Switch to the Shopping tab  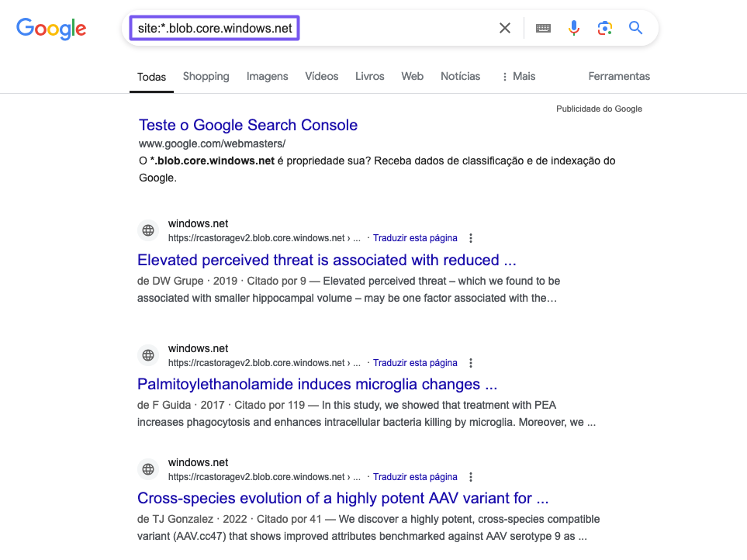(x=206, y=76)
